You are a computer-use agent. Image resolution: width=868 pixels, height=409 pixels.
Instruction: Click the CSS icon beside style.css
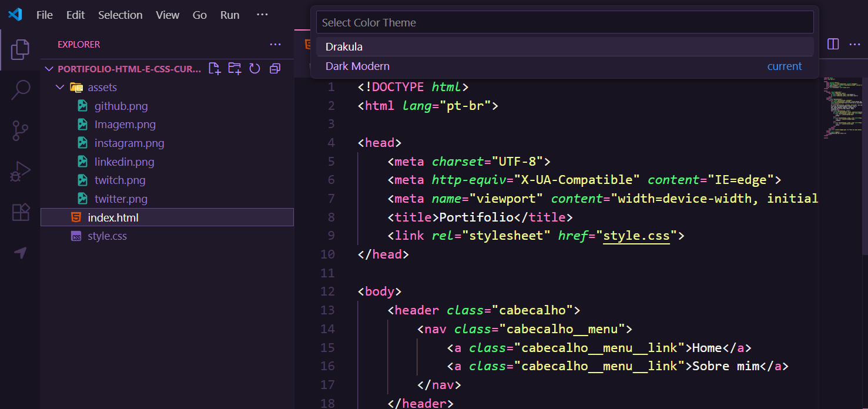coord(76,236)
